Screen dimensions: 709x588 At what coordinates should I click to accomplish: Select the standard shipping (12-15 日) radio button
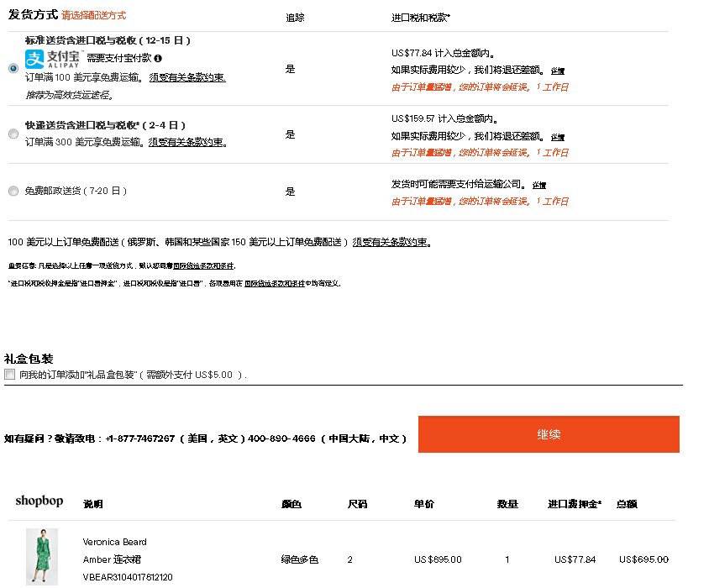click(13, 68)
